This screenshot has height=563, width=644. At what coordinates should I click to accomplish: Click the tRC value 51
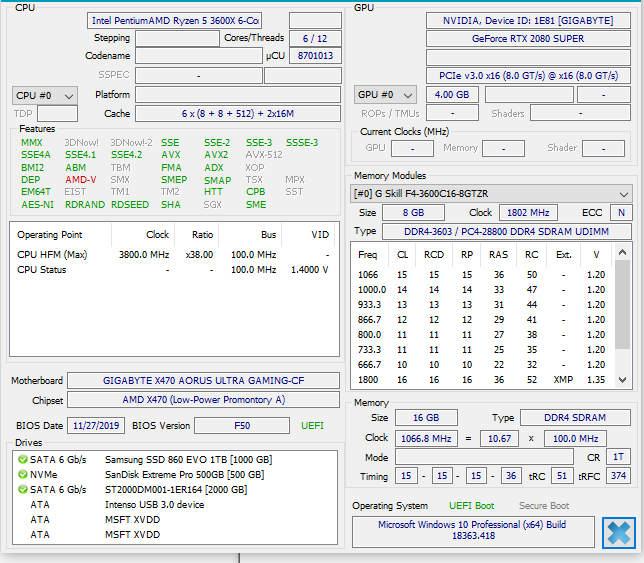[x=562, y=476]
